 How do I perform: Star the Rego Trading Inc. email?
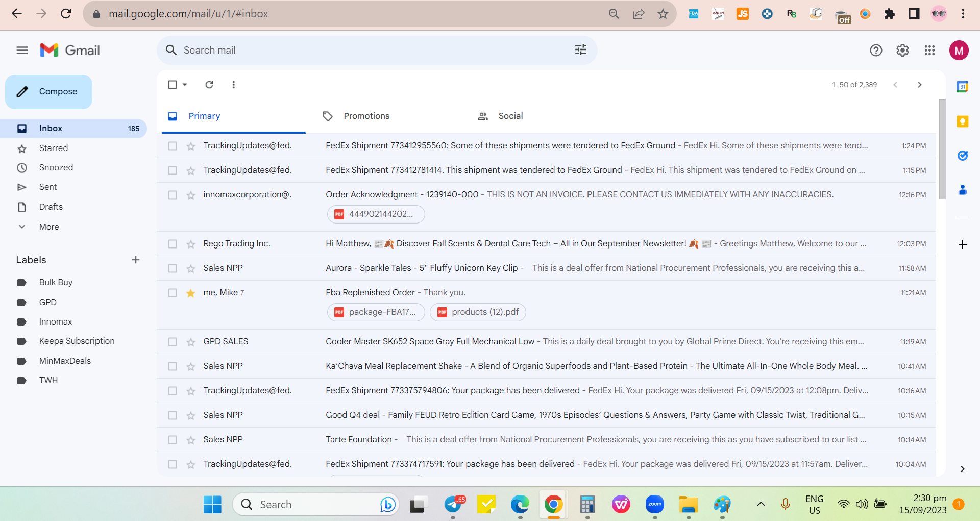191,244
